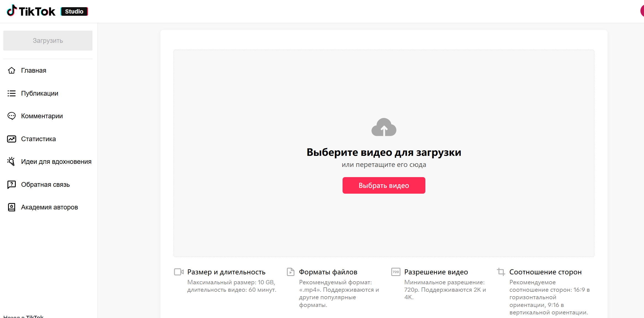The width and height of the screenshot is (644, 318).
Task: Click the 720 icon for Разрешение видео
Action: 396,272
